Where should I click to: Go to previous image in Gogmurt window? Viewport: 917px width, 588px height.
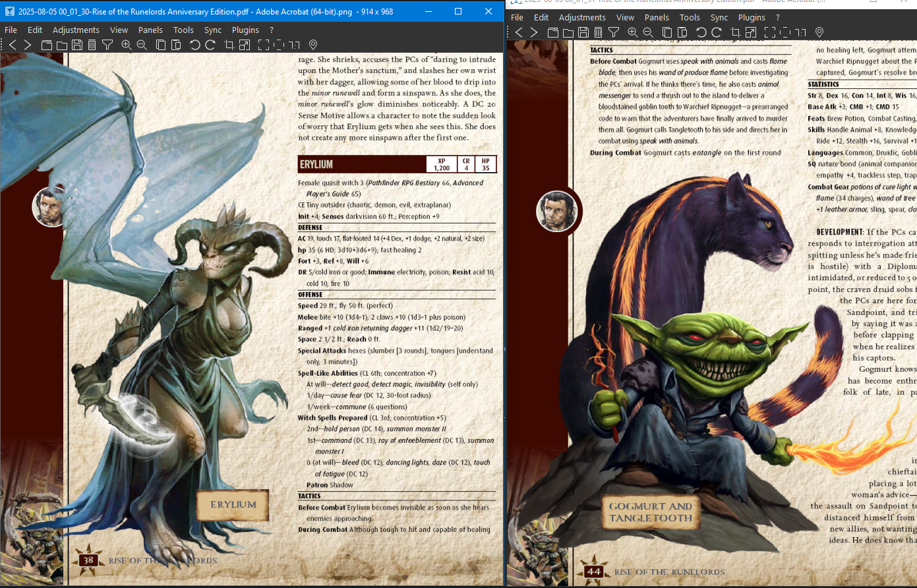[519, 32]
